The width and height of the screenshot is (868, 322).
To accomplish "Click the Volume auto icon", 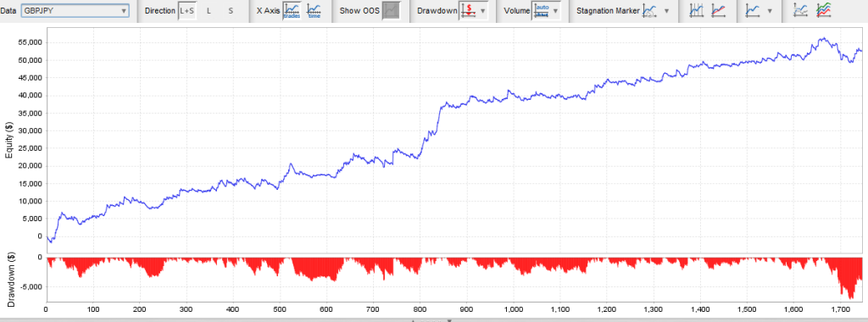I will pyautogui.click(x=542, y=10).
